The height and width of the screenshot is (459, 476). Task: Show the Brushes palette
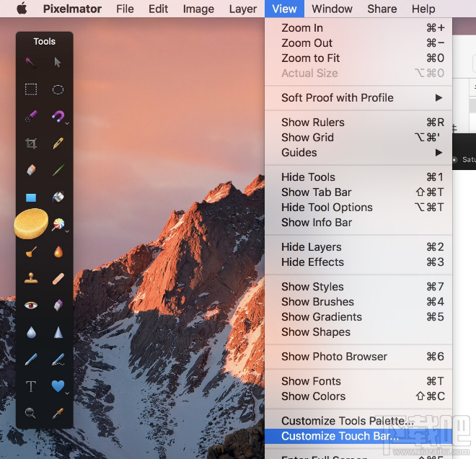click(x=358, y=302)
